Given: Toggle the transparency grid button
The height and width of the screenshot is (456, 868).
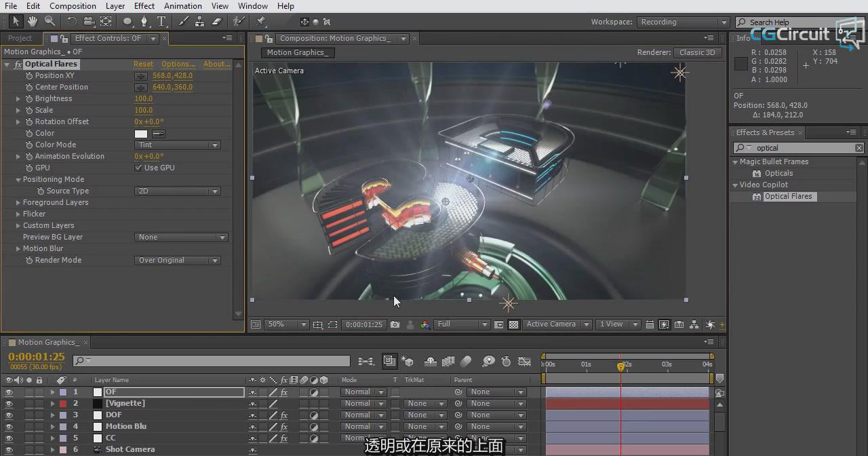Looking at the screenshot, I should [x=513, y=324].
